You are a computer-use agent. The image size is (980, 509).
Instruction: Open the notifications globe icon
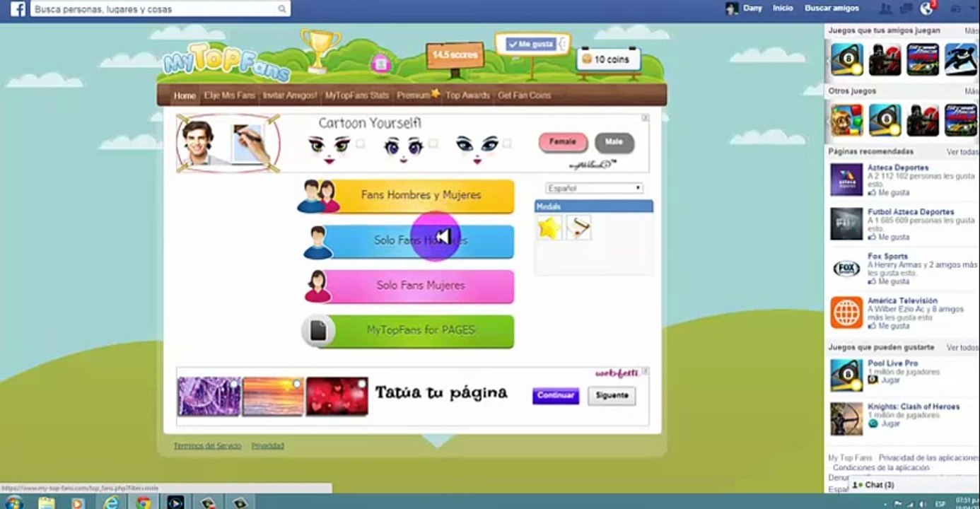point(927,8)
